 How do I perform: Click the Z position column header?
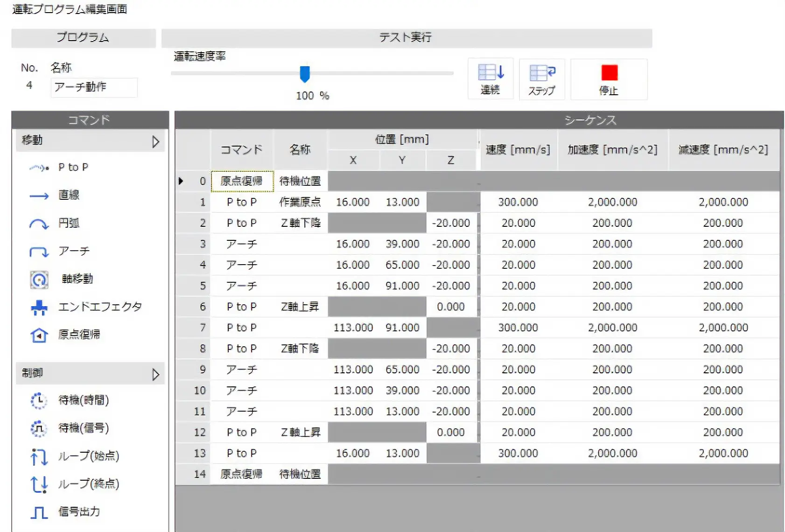coord(451,160)
